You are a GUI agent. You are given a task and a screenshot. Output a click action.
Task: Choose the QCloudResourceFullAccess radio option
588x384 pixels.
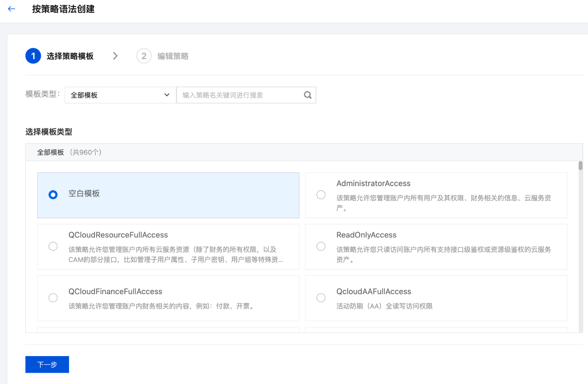[x=53, y=246]
